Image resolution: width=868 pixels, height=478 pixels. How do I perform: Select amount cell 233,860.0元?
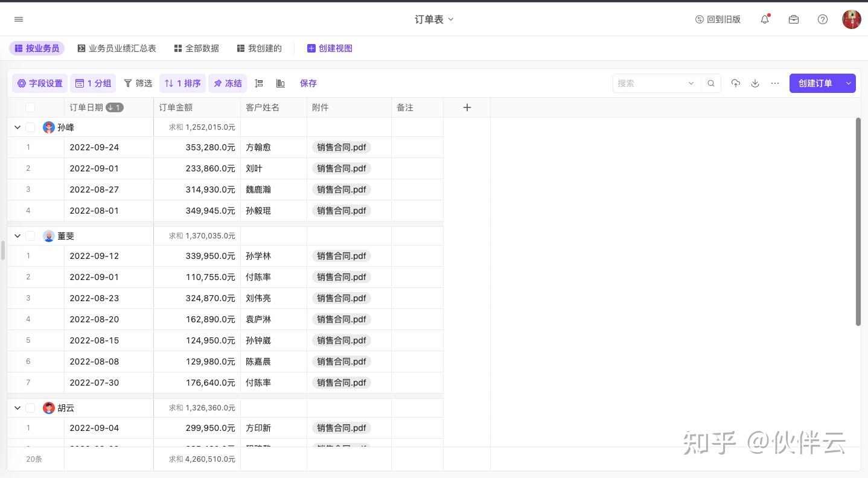[197, 168]
